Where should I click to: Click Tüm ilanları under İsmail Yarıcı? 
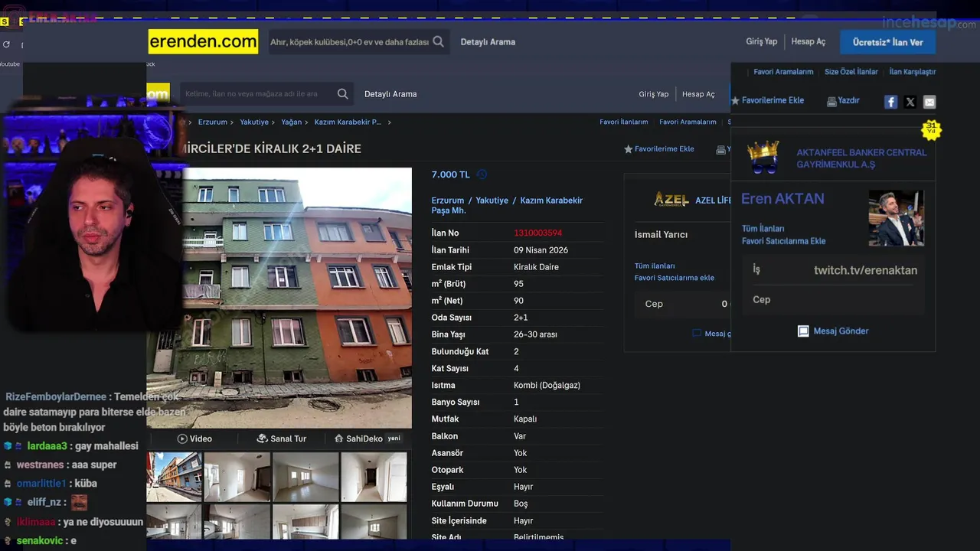pyautogui.click(x=655, y=266)
